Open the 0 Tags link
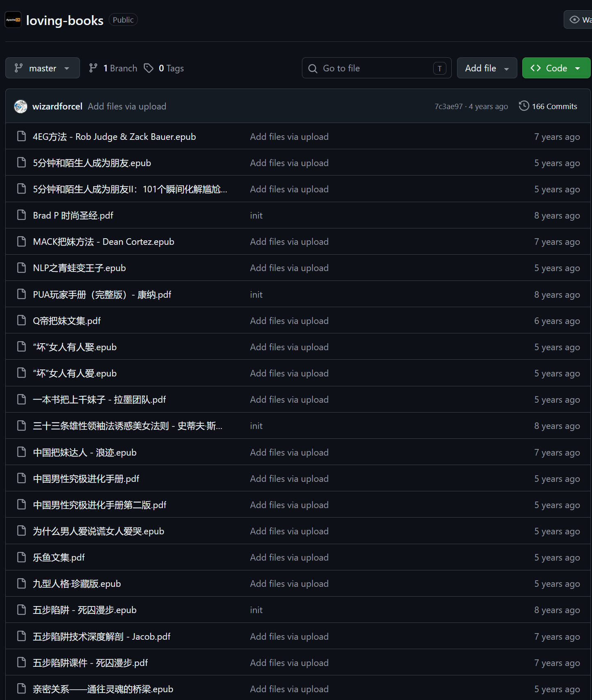Image resolution: width=592 pixels, height=700 pixels. tap(164, 68)
